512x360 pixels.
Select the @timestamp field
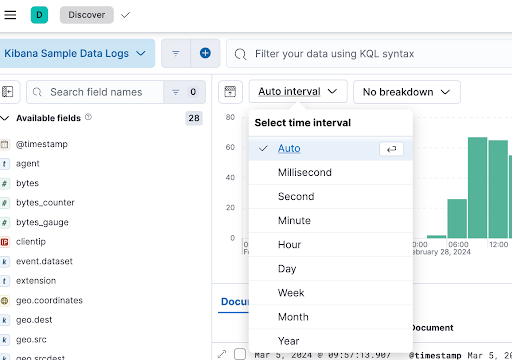tap(42, 144)
